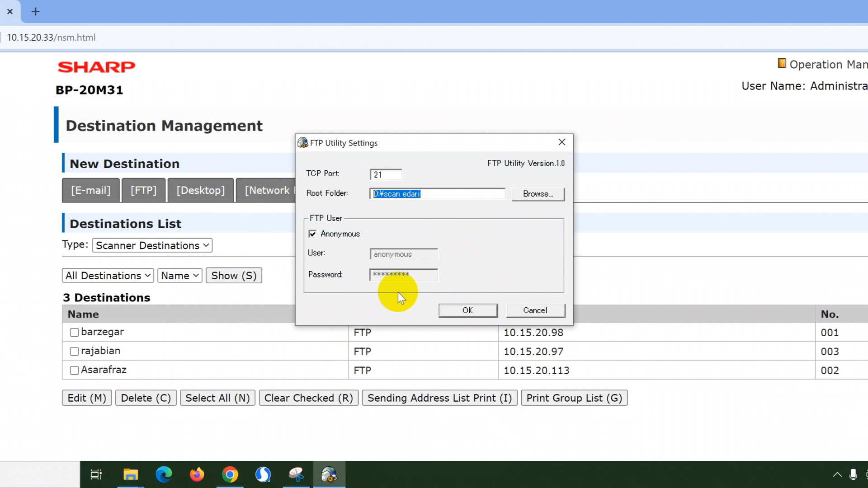Click the Select All (N) button

[x=217, y=398]
